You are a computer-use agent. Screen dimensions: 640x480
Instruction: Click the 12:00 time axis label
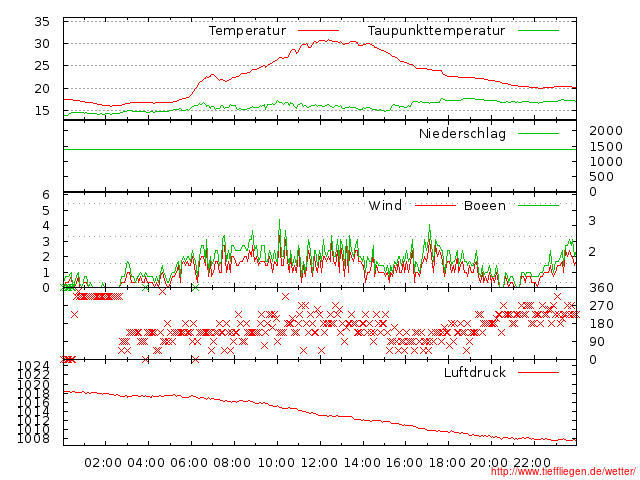coord(319,463)
